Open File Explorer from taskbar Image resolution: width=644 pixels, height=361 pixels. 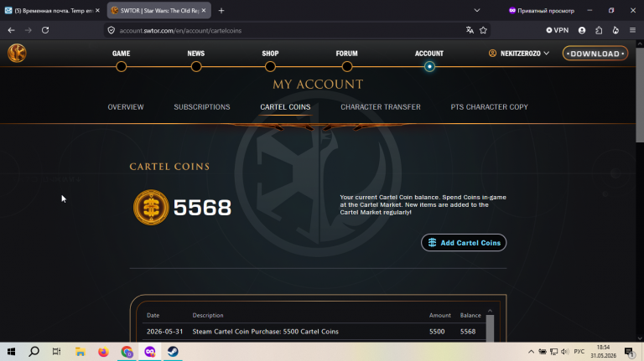click(80, 352)
